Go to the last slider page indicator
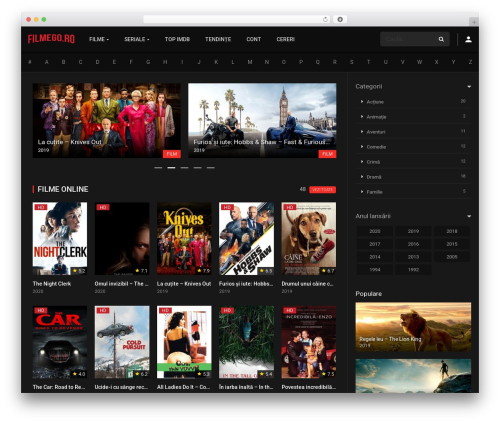Screen dimensions: 500x423 click(x=211, y=168)
